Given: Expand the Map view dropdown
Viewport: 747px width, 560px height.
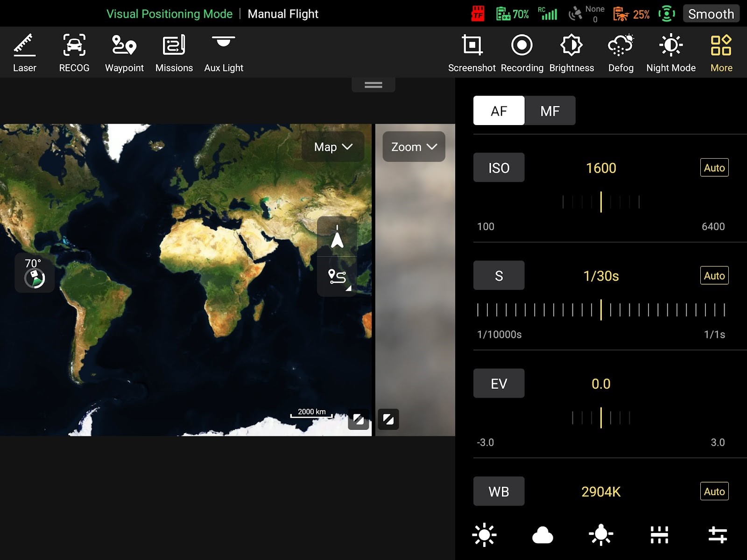Looking at the screenshot, I should (333, 147).
